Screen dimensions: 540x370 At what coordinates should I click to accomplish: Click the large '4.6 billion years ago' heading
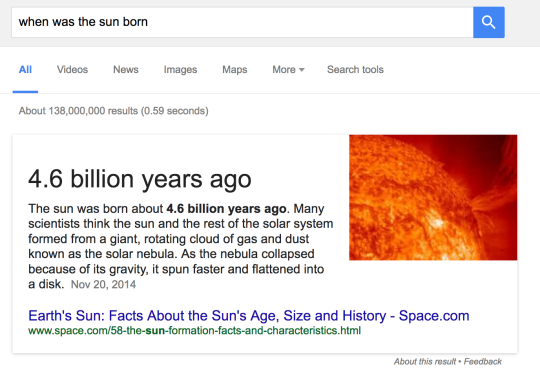point(140,179)
